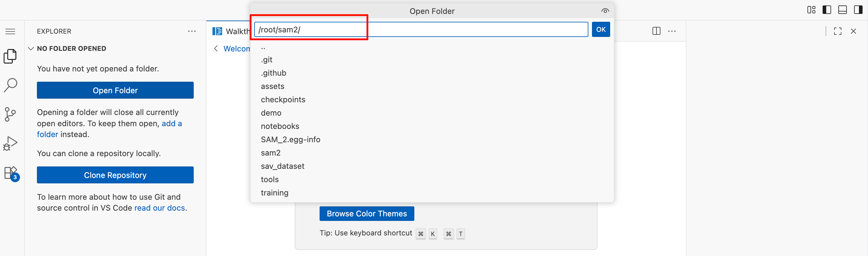This screenshot has width=868, height=256.
Task: Open the Source Control view icon
Action: pos(11,114)
